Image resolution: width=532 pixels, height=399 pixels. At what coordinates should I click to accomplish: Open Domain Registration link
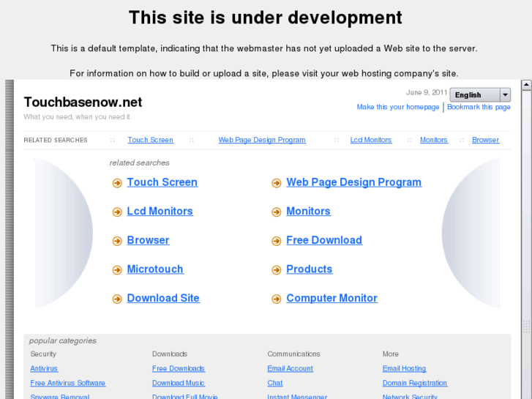pos(415,383)
